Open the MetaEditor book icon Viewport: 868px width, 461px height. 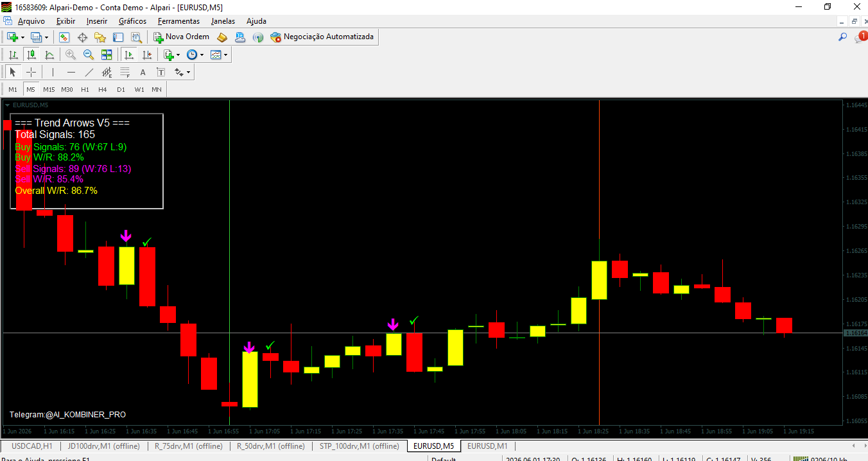point(222,37)
